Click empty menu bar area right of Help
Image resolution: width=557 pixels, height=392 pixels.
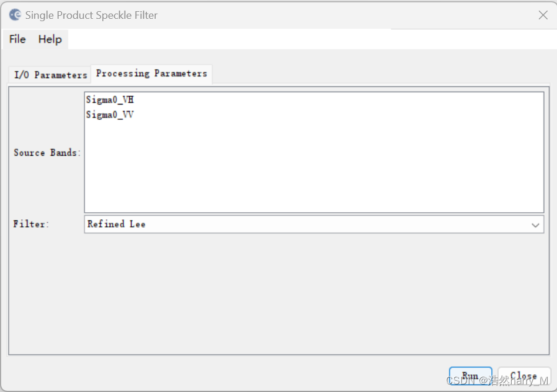pos(229,39)
